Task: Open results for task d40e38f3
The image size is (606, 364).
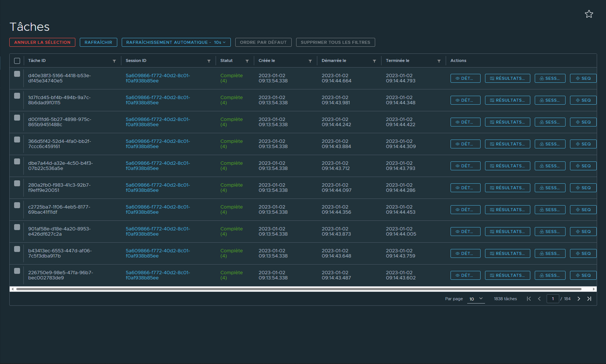Action: pos(508,78)
